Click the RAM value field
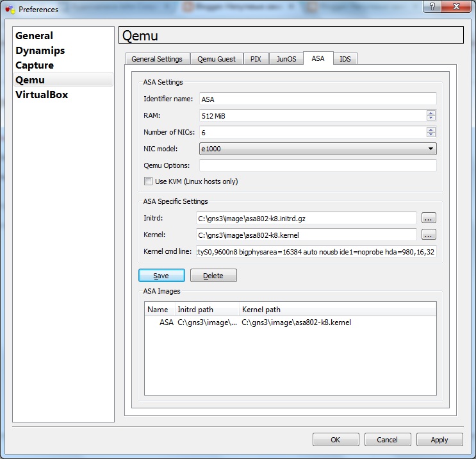The width and height of the screenshot is (476, 459). tap(313, 116)
